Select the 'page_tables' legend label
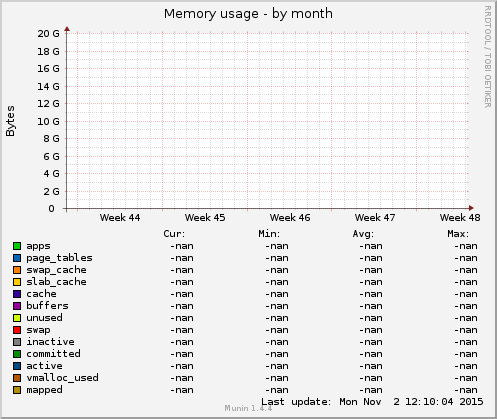The height and width of the screenshot is (419, 497). coord(59,258)
